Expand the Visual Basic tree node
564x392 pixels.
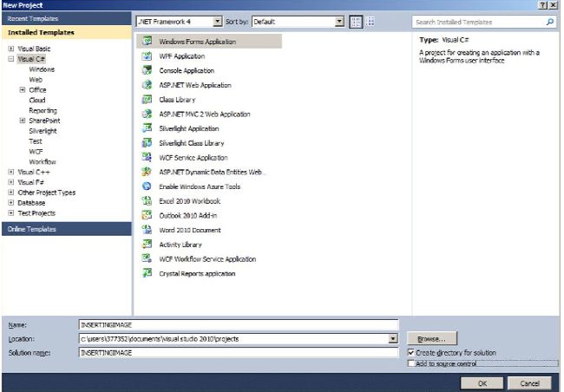pos(11,49)
